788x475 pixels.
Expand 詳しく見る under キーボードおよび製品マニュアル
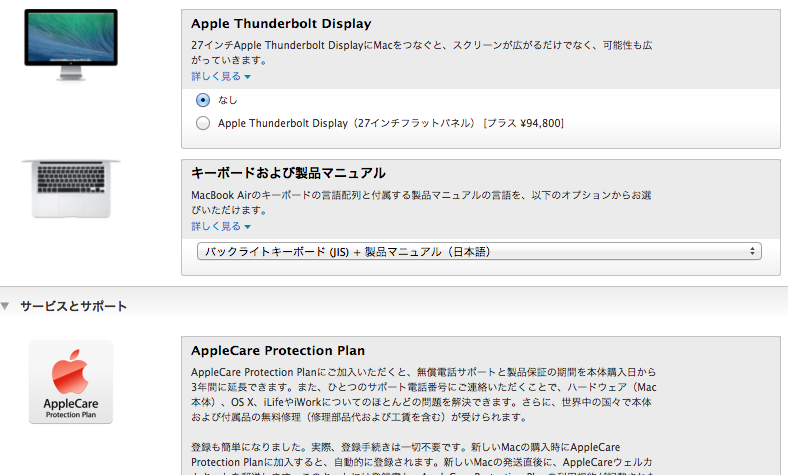(221, 226)
